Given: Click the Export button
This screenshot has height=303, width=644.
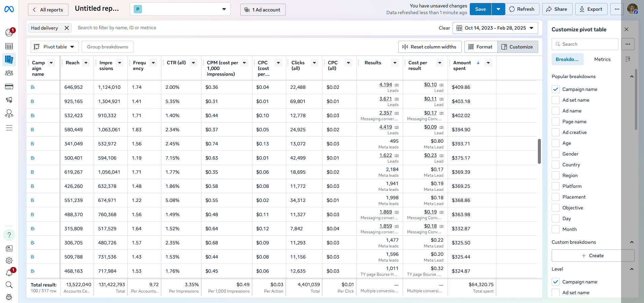Looking at the screenshot, I should tap(591, 9).
